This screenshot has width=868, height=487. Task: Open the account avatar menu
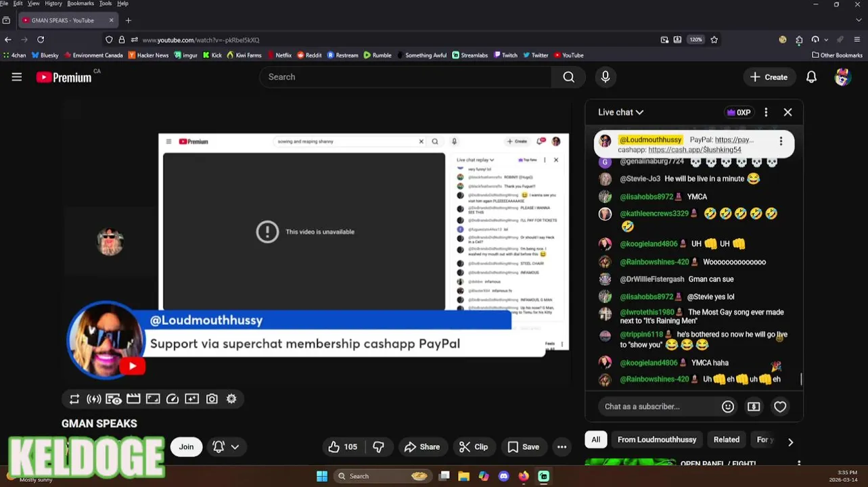tap(842, 77)
